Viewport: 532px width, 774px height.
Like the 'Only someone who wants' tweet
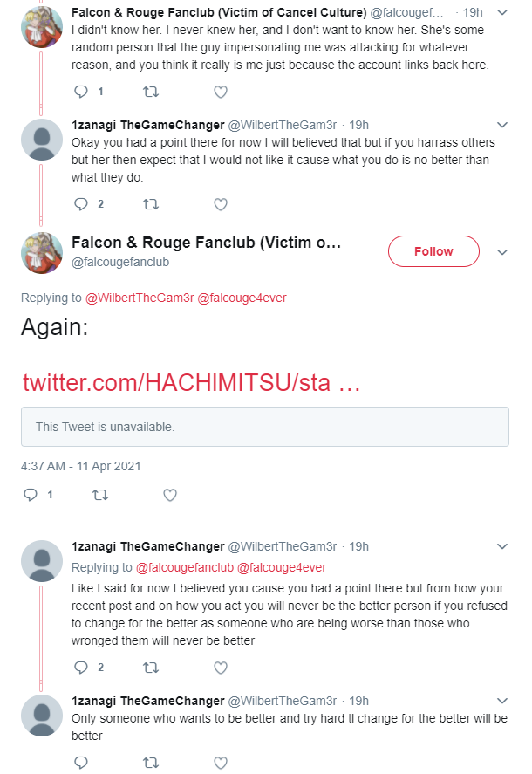pyautogui.click(x=221, y=762)
